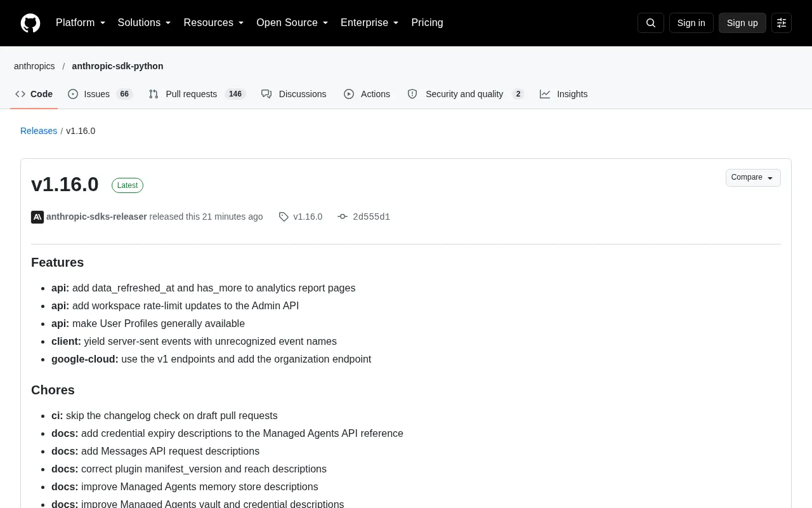This screenshot has width=812, height=508.
Task: Expand the Solutions menu
Action: point(145,23)
